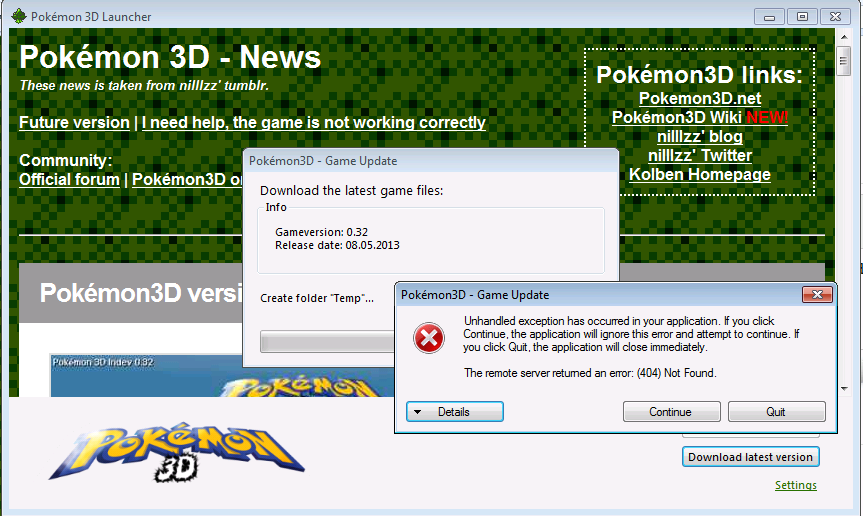Image resolution: width=863 pixels, height=516 pixels.
Task: Close the Pokémon 3D Launcher window
Action: tap(835, 17)
